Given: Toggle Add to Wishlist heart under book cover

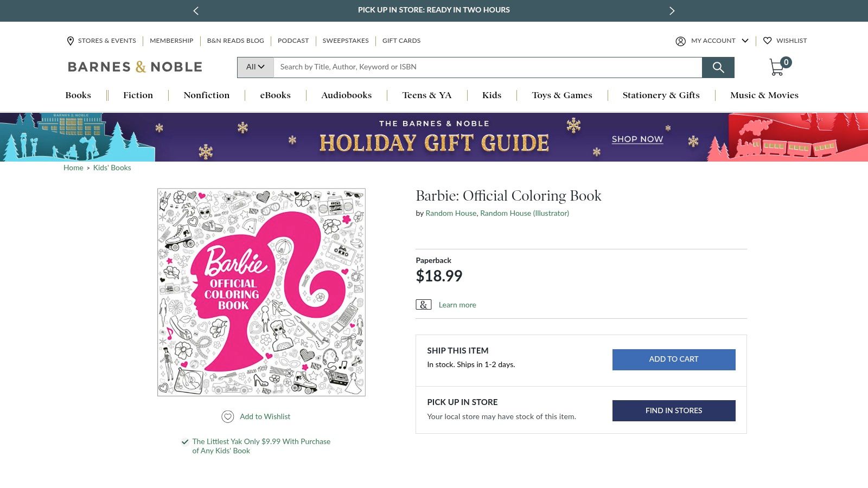Looking at the screenshot, I should click(227, 416).
